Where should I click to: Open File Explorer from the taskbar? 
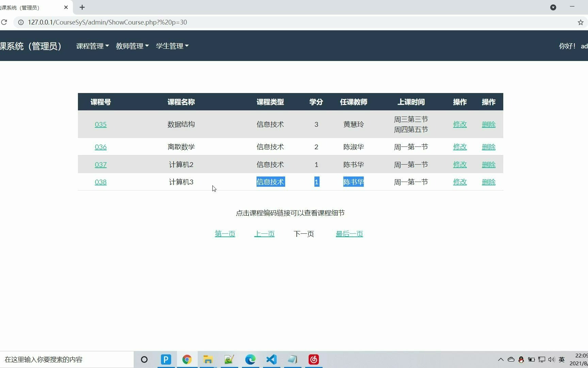click(x=208, y=359)
